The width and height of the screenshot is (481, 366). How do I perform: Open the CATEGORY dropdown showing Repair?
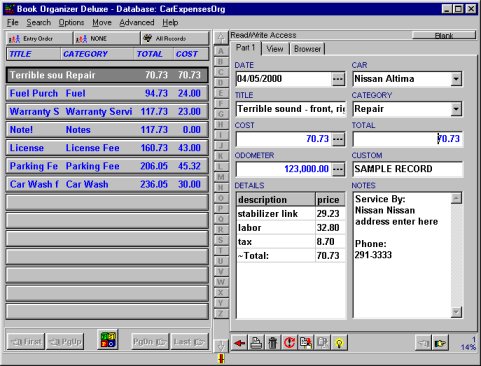(x=456, y=109)
